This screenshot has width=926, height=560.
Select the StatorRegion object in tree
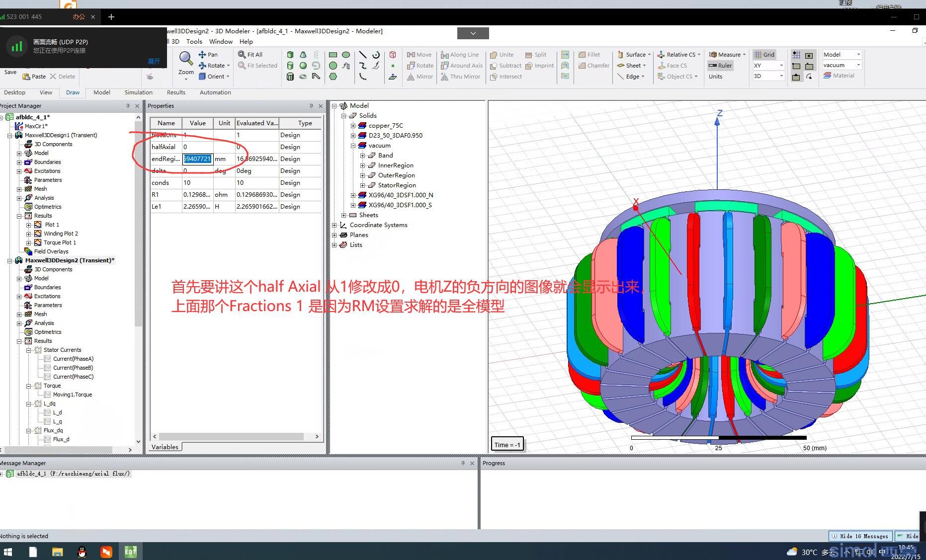pos(397,185)
